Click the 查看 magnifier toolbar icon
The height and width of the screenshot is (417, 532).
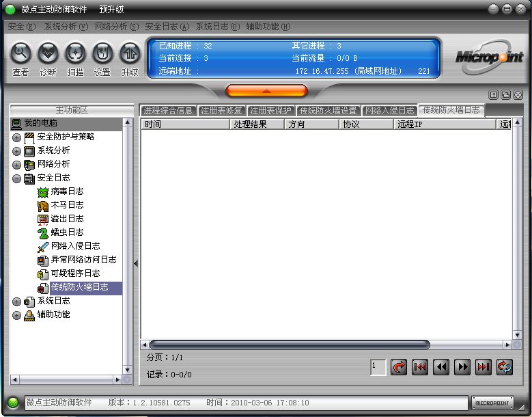pos(20,53)
